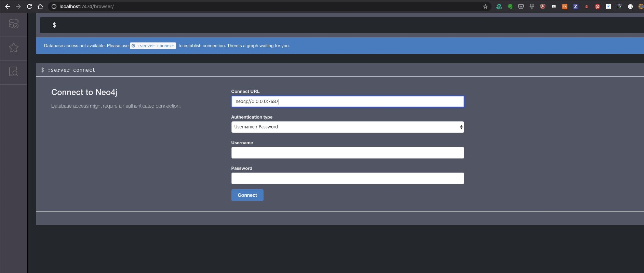The image size is (644, 273).
Task: Click the ':server connect' frame command text
Action: (x=71, y=70)
